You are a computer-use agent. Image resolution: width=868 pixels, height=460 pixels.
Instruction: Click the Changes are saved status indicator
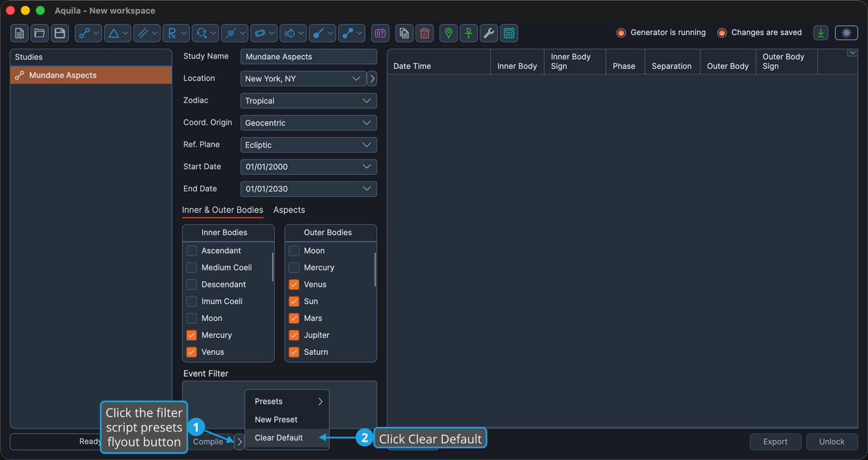point(759,32)
